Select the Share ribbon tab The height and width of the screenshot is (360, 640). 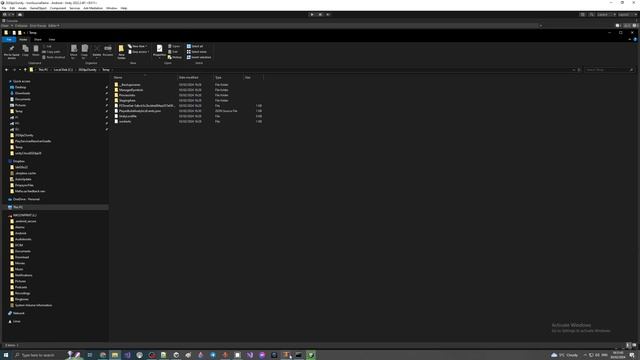(x=38, y=40)
